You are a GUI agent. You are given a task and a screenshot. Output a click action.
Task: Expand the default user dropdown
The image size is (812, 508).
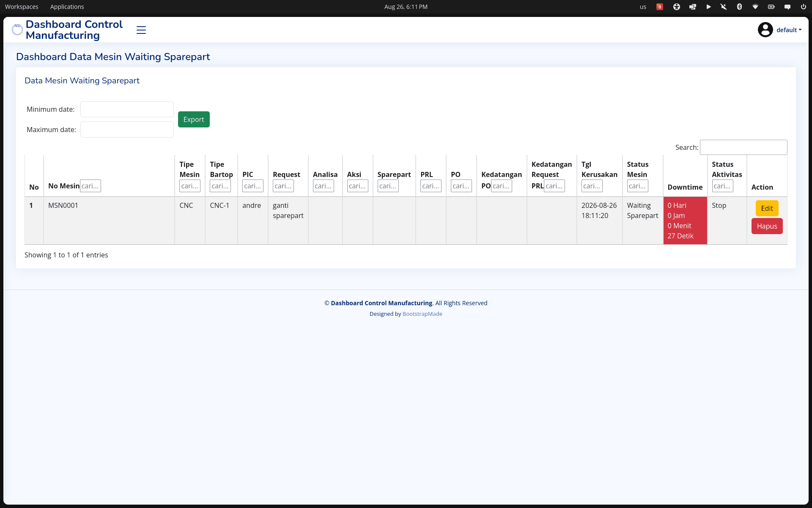coord(789,30)
